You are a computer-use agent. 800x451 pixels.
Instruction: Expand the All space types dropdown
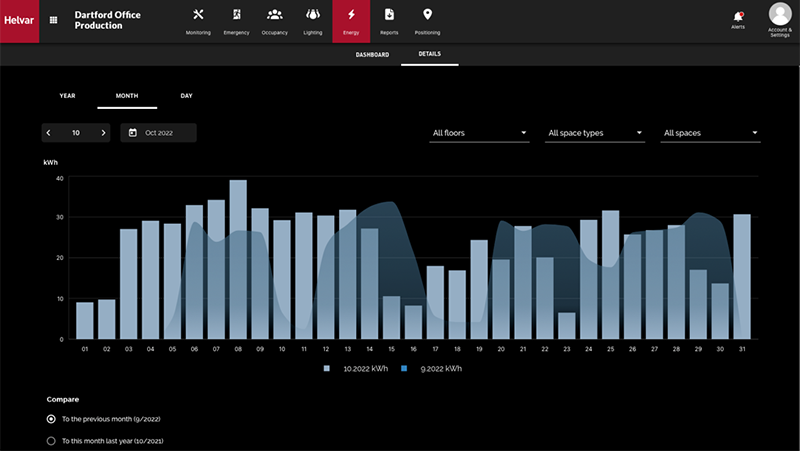pos(595,132)
